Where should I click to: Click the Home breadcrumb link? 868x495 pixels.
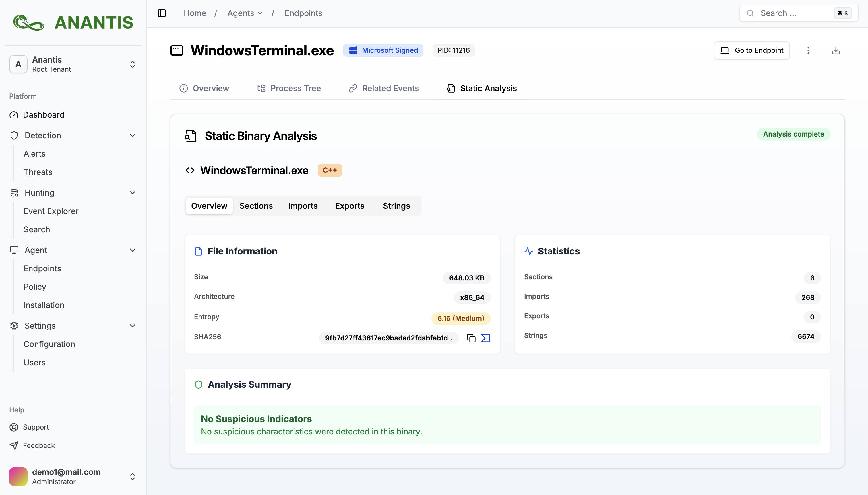pos(195,13)
